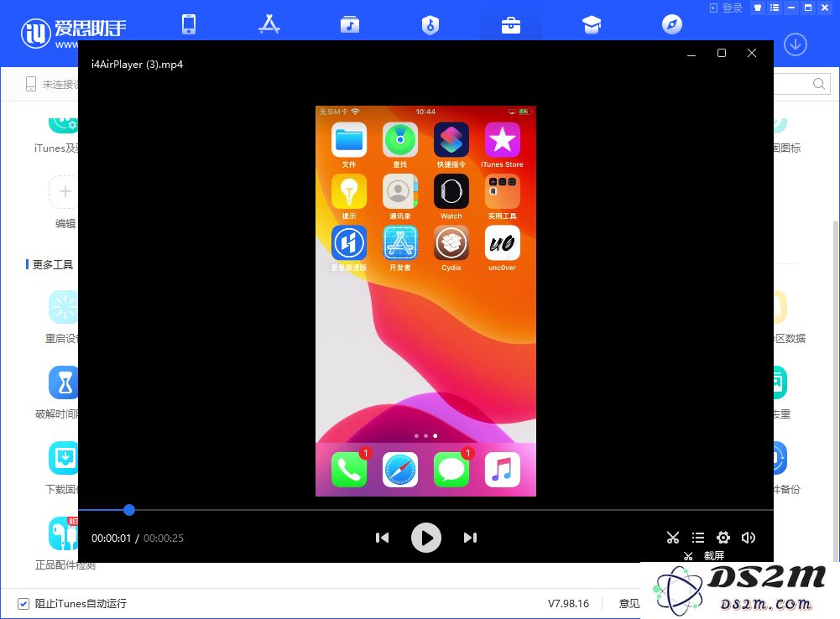Viewport: 840px width, 619px height.
Task: Open the App Store tab in top bar
Action: [269, 24]
